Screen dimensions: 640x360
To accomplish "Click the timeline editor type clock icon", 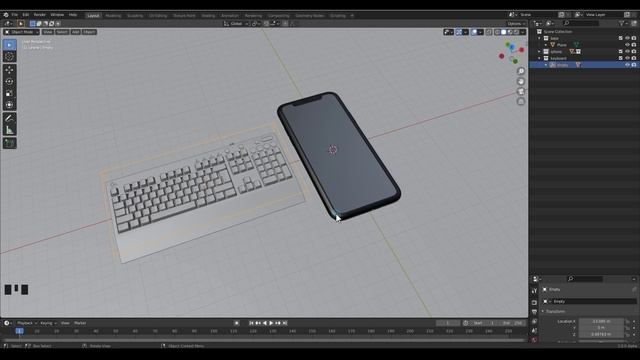I will [x=7, y=323].
